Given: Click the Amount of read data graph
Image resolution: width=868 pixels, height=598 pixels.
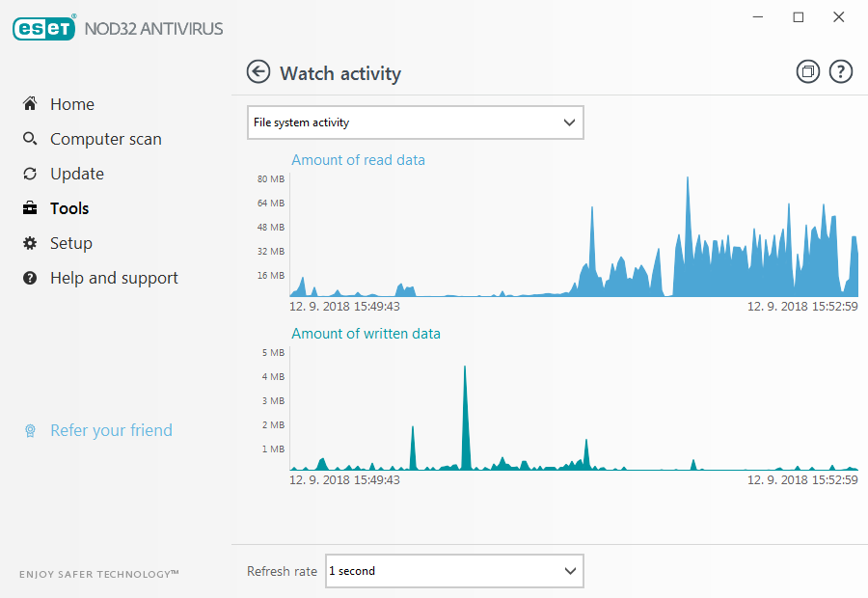Looking at the screenshot, I should point(574,236).
